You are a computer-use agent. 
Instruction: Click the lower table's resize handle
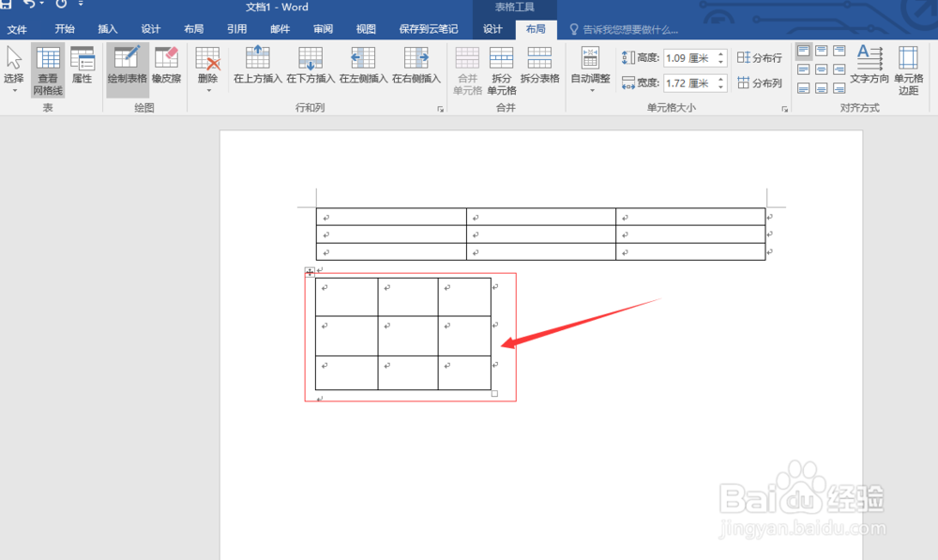tap(494, 394)
